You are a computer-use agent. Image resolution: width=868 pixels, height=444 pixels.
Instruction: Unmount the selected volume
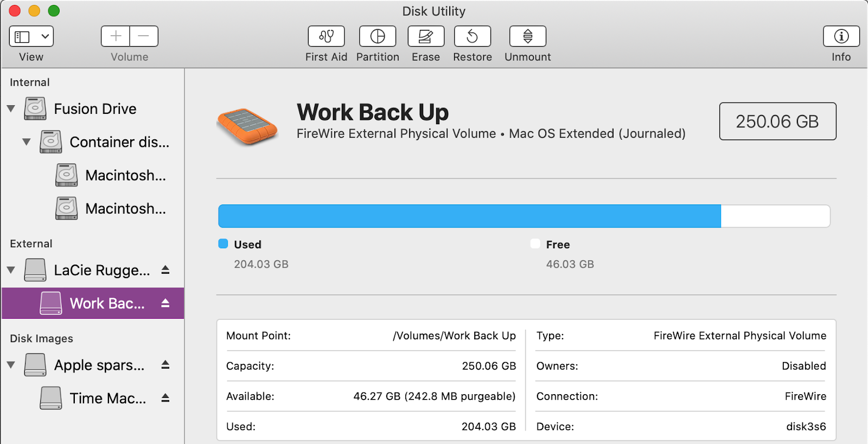[528, 36]
